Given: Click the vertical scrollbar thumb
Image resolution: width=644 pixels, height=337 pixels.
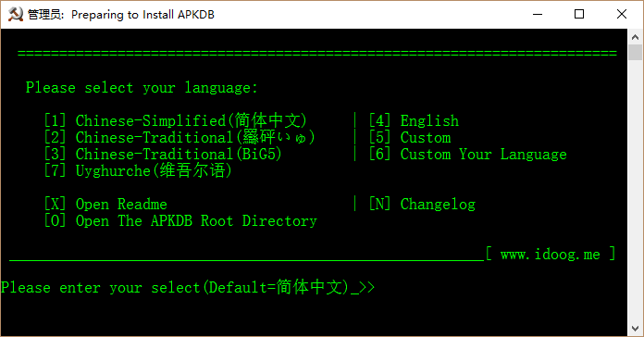Looking at the screenshot, I should [635, 52].
